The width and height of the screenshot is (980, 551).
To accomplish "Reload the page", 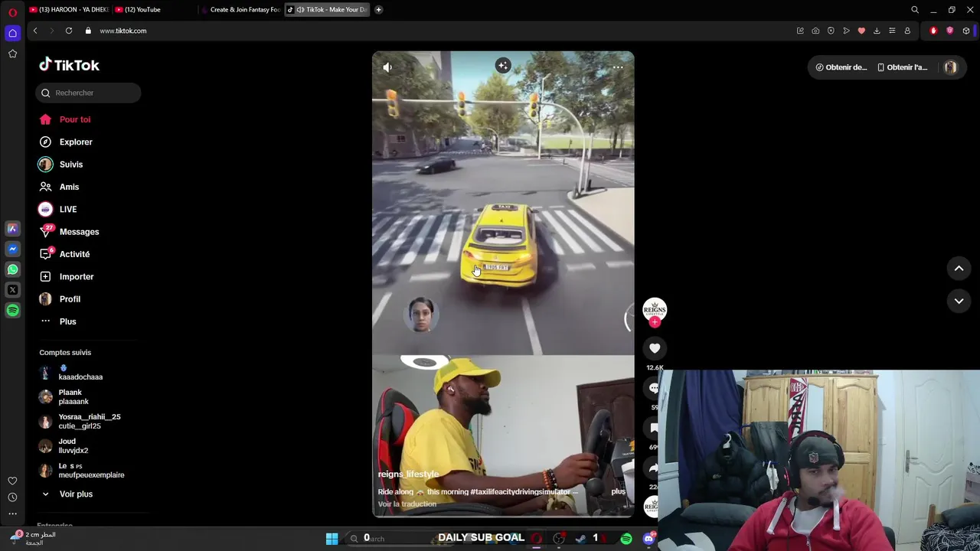I will [69, 31].
